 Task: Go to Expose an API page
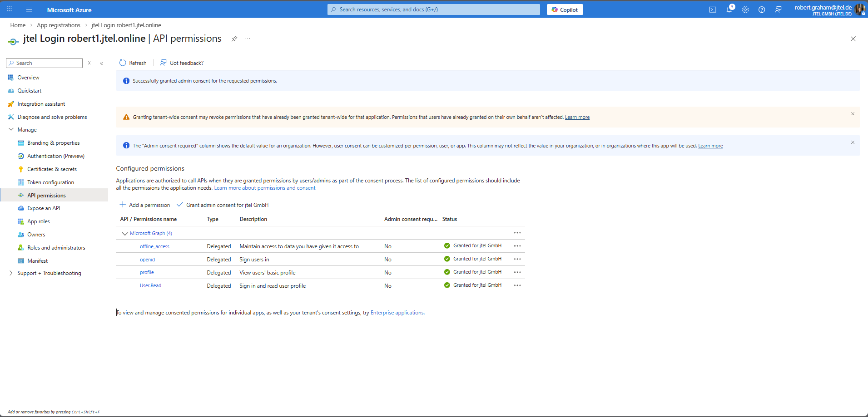tap(44, 208)
